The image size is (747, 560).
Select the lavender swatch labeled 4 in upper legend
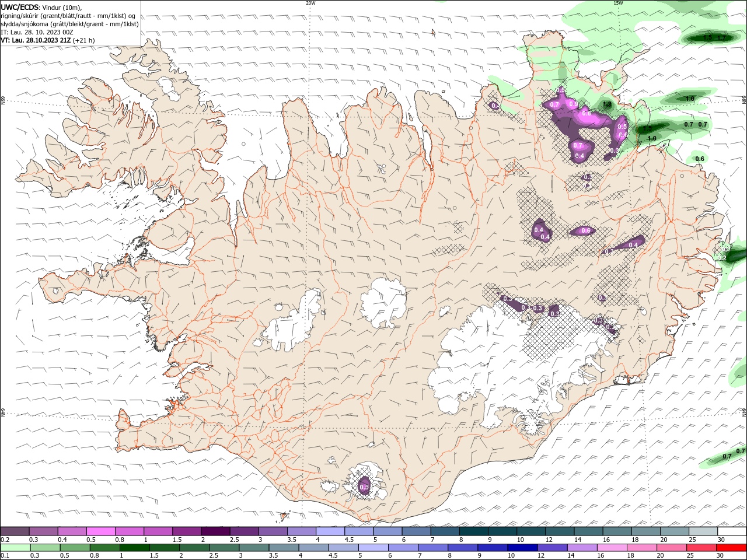tap(330, 531)
